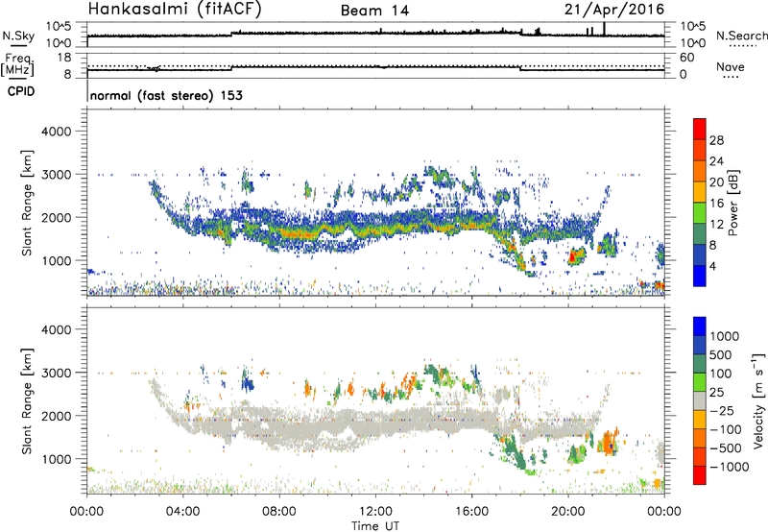Click red bottom Velocity segment below -1000

point(700,475)
